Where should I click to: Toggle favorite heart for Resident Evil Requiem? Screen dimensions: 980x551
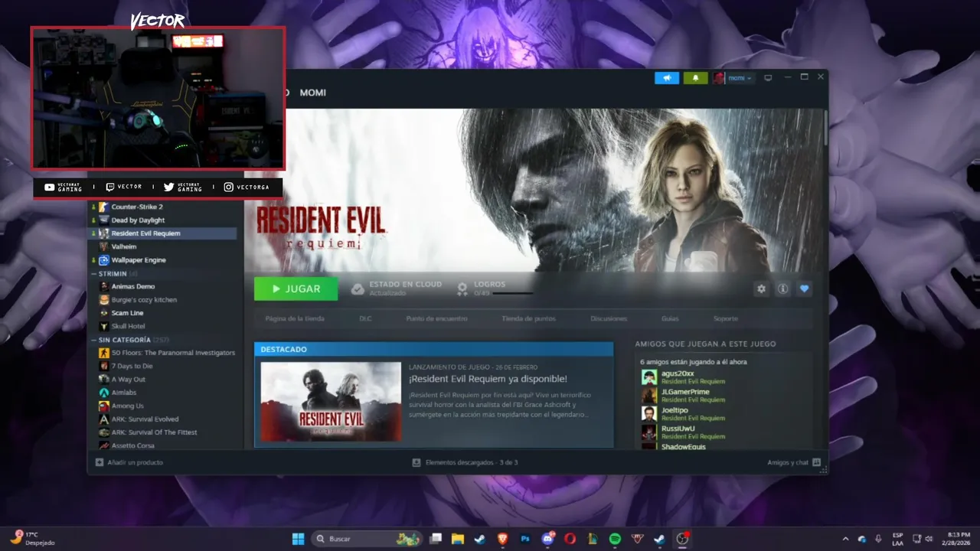(x=804, y=289)
